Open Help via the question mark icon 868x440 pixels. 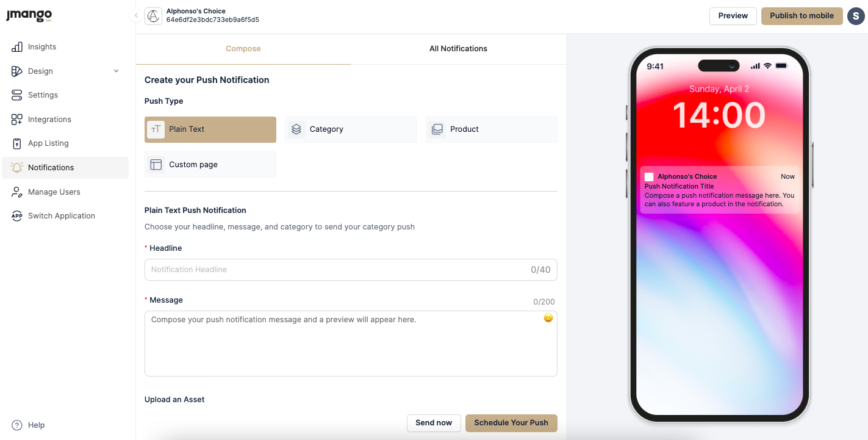(x=17, y=425)
